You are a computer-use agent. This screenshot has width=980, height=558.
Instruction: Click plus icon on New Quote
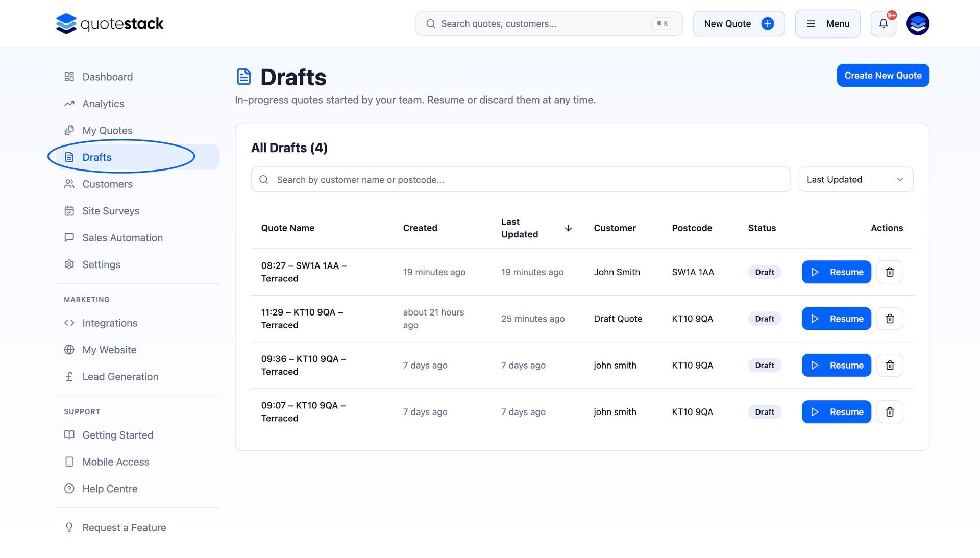[x=767, y=23]
